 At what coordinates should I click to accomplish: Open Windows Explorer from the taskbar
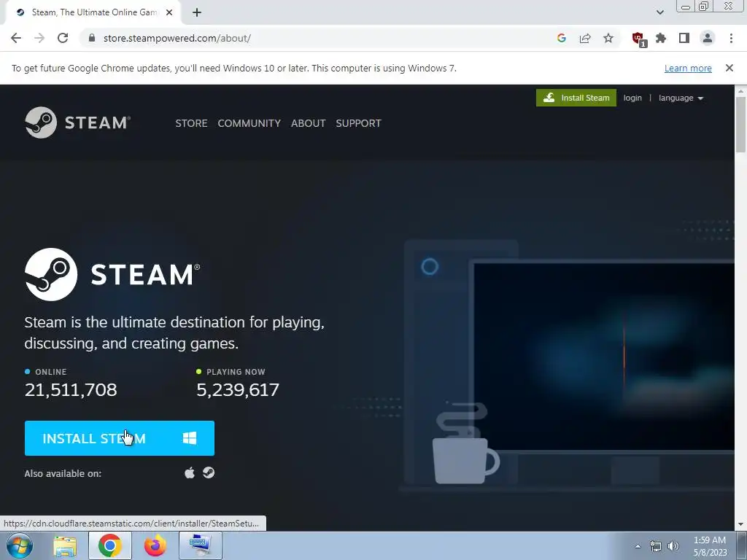65,546
